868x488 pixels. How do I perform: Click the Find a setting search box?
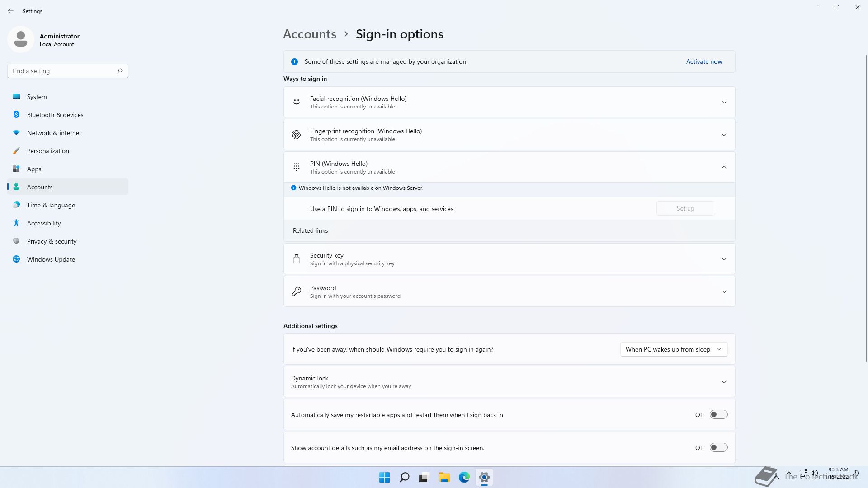tap(68, 71)
